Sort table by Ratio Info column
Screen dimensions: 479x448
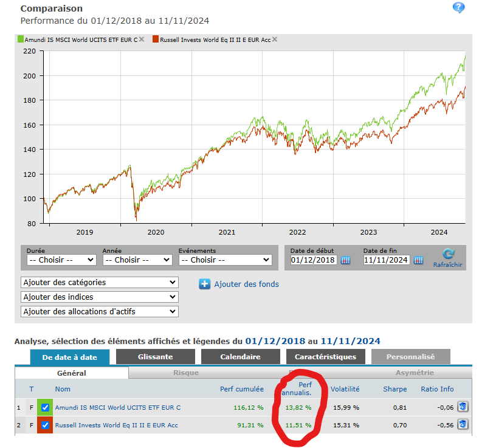click(x=437, y=389)
